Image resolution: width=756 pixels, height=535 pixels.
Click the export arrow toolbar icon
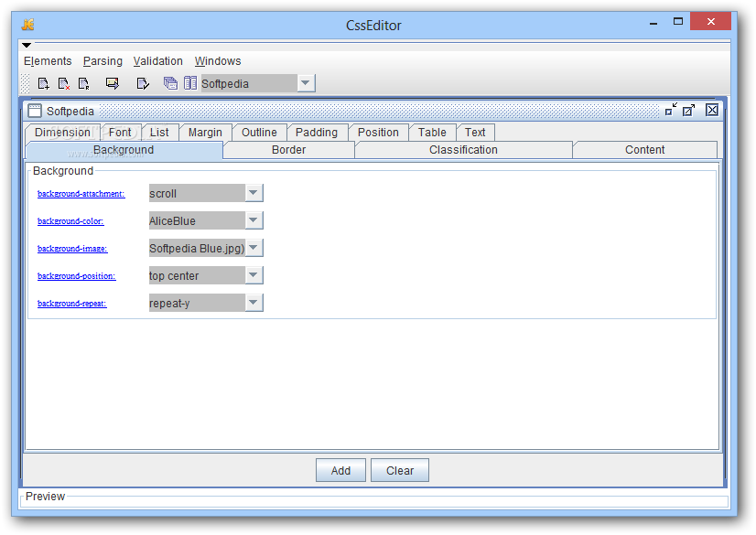[x=113, y=84]
